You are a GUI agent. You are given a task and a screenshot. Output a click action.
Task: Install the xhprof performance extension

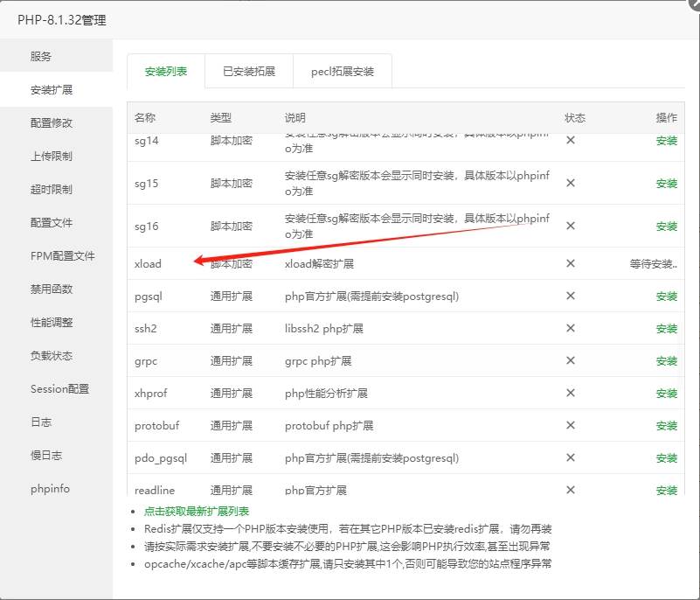tap(667, 393)
